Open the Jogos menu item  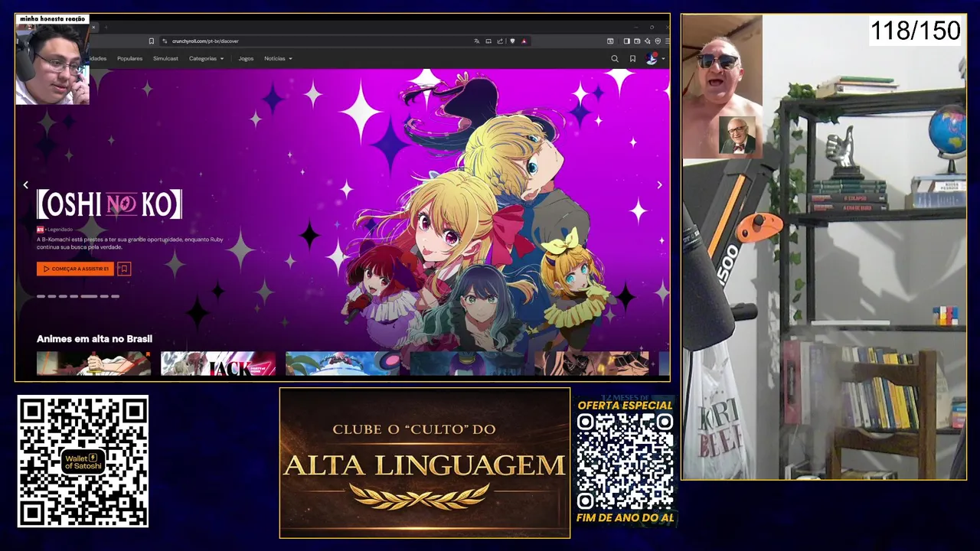pyautogui.click(x=246, y=59)
